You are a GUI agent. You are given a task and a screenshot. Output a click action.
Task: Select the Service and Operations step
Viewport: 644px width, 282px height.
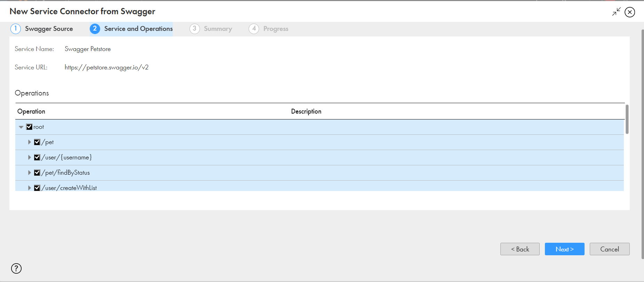[138, 29]
